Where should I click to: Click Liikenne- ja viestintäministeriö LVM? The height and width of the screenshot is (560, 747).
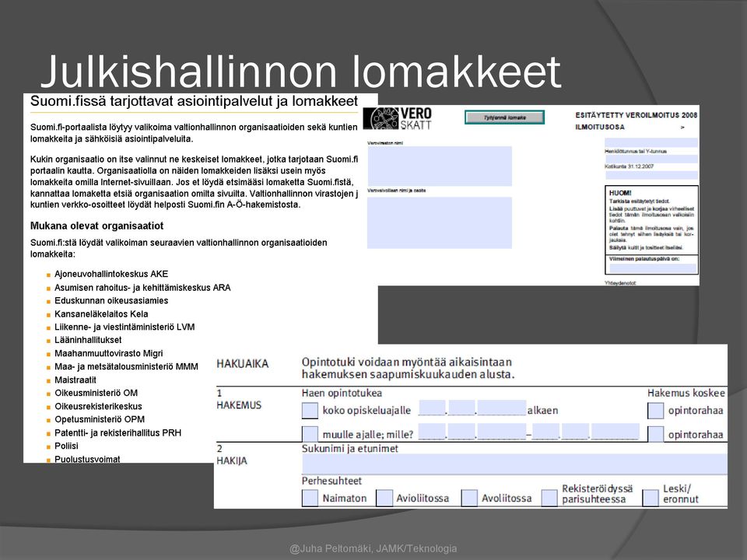[124, 327]
